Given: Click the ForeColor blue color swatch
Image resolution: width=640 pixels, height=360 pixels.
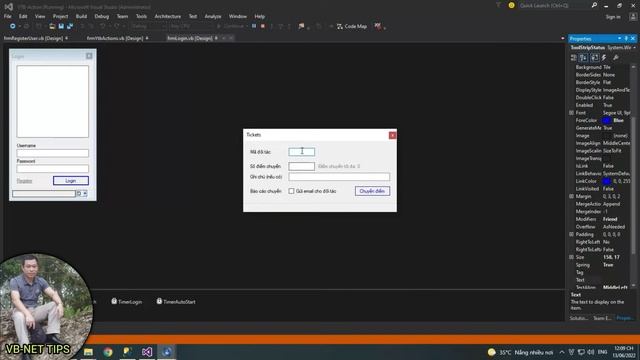Looking at the screenshot, I should 607,120.
